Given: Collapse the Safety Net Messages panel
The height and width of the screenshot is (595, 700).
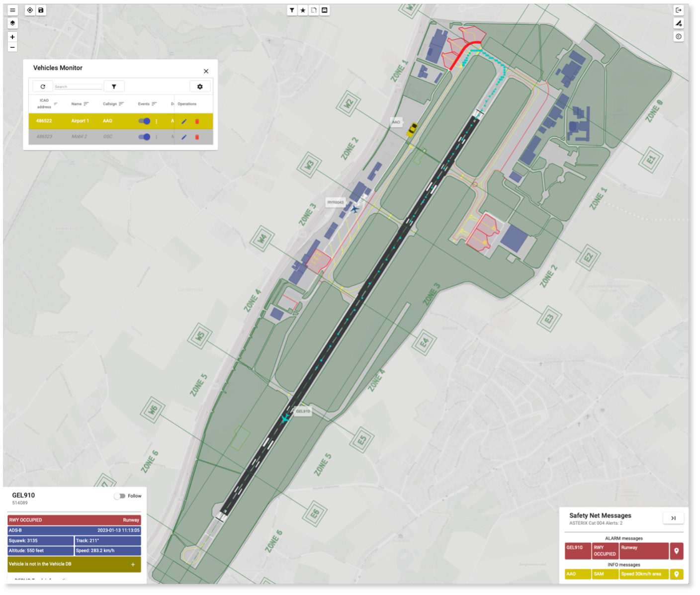Looking at the screenshot, I should click(x=673, y=518).
